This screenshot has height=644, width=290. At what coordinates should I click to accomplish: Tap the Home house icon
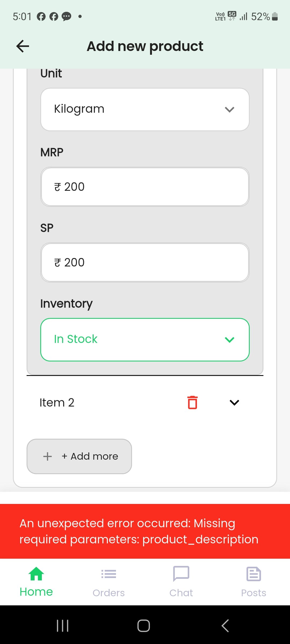click(x=36, y=574)
